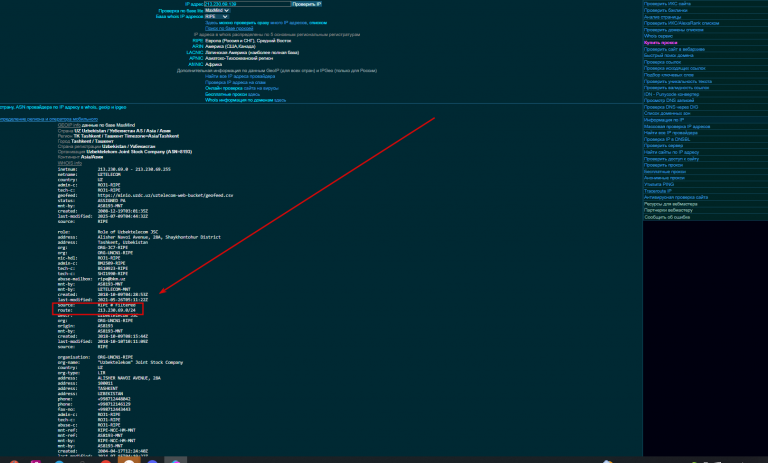This screenshot has width=768, height=463.
Task: Open Проверить беклинки in sidebar
Action: [665, 10]
